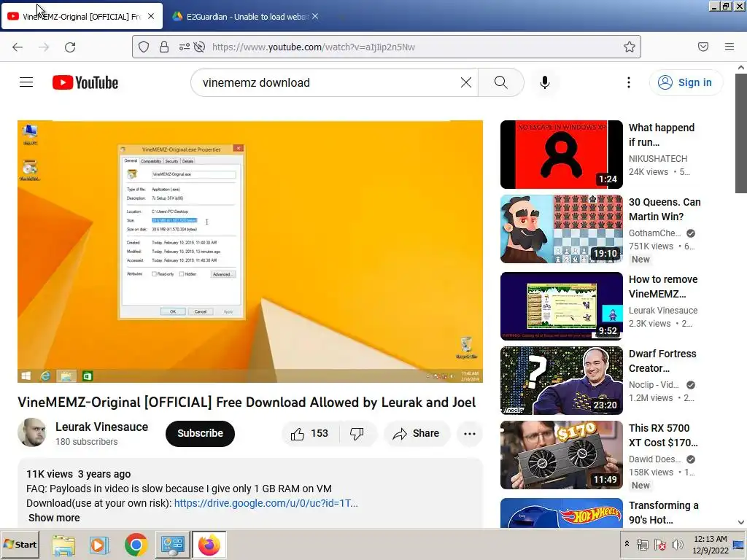Open YouTube settings three-dot menu
This screenshot has width=747, height=560.
(629, 82)
